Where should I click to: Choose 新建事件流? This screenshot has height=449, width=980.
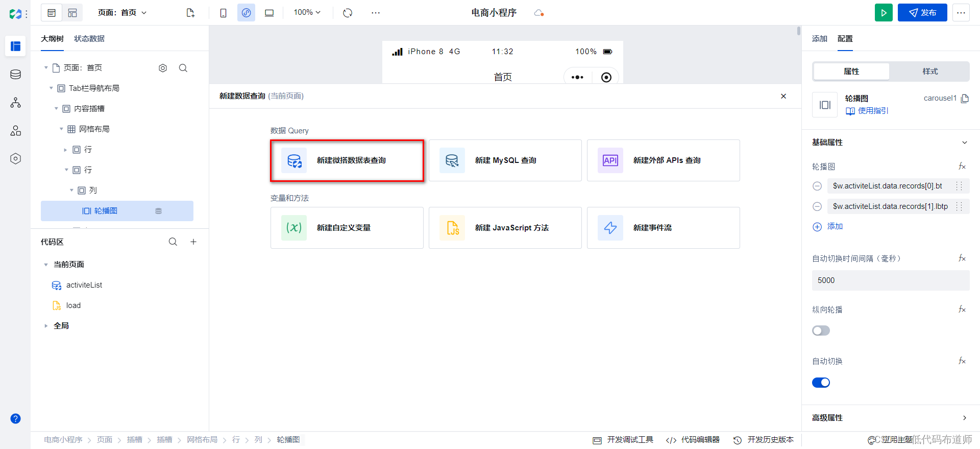(664, 228)
